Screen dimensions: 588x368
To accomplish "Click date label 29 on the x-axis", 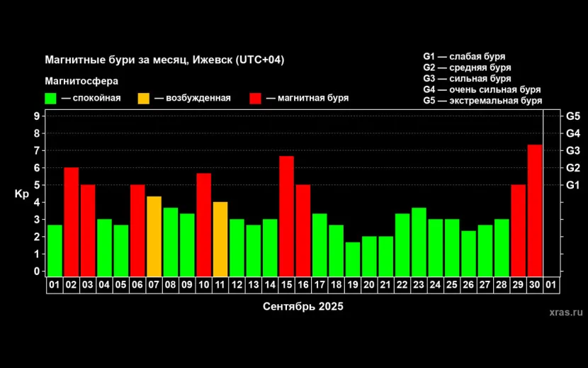I will pos(518,285).
